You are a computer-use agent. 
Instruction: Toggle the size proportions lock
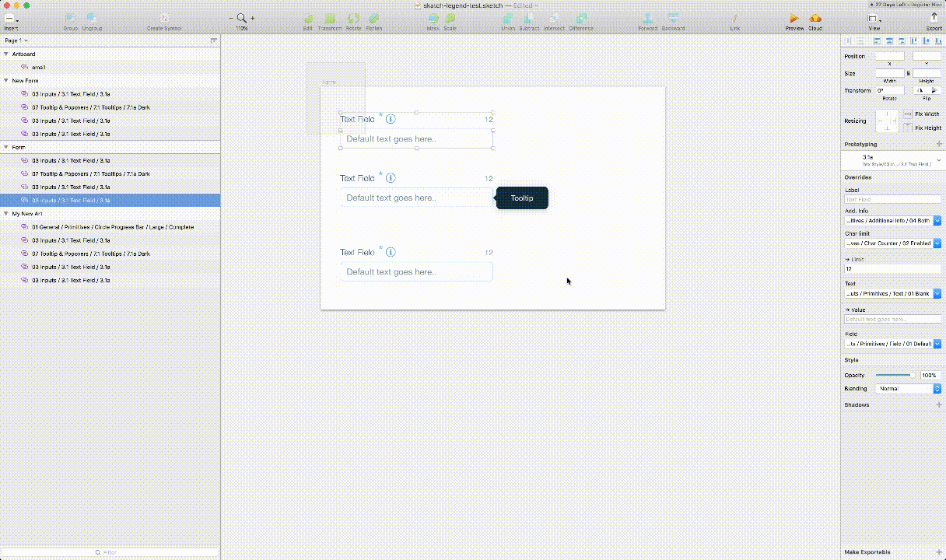tap(909, 73)
